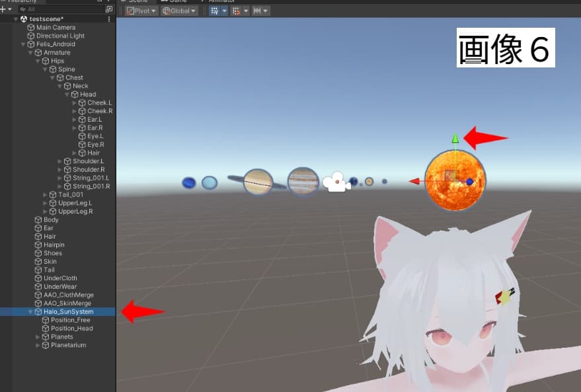Select the Neck bone row
The height and width of the screenshot is (392, 581).
pyautogui.click(x=58, y=86)
